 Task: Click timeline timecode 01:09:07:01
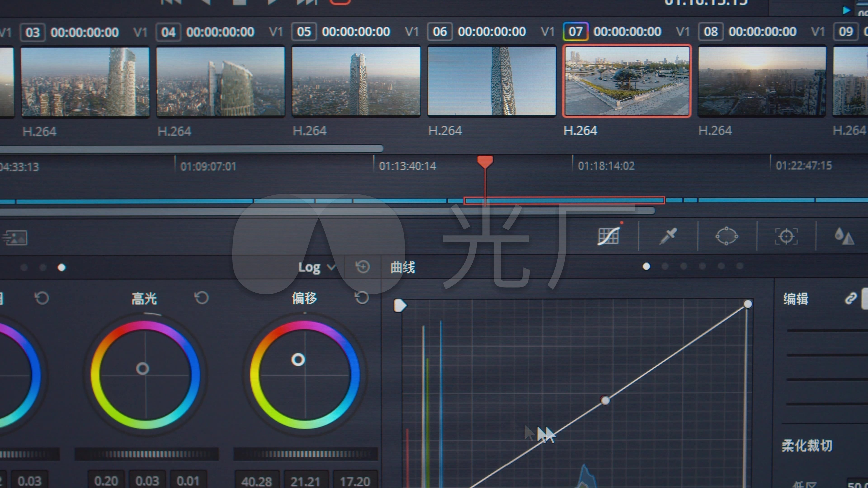pyautogui.click(x=208, y=166)
